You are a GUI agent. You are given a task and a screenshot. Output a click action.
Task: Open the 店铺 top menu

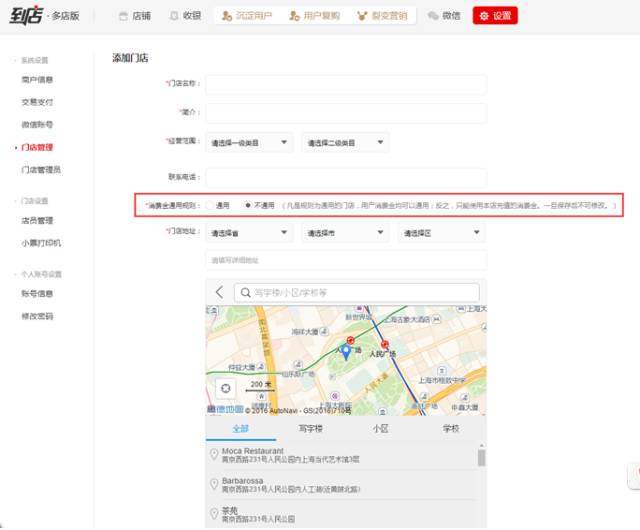click(135, 16)
